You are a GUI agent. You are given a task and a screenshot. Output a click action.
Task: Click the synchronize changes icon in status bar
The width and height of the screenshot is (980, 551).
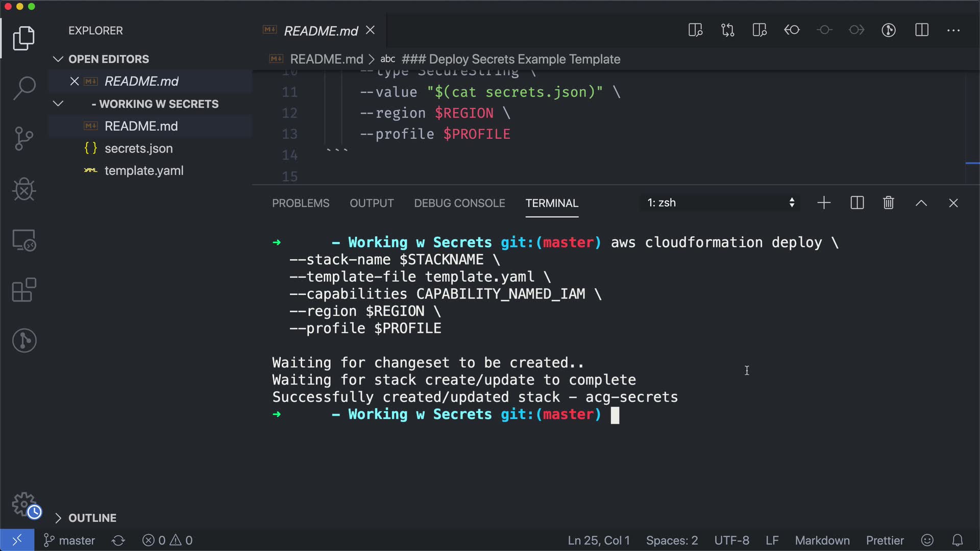[x=118, y=540]
